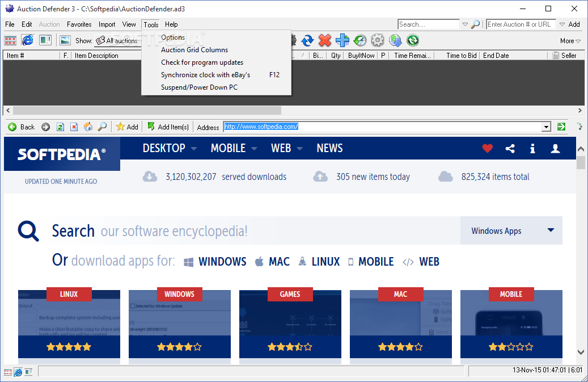Open the File menu
588x382 pixels.
point(10,24)
